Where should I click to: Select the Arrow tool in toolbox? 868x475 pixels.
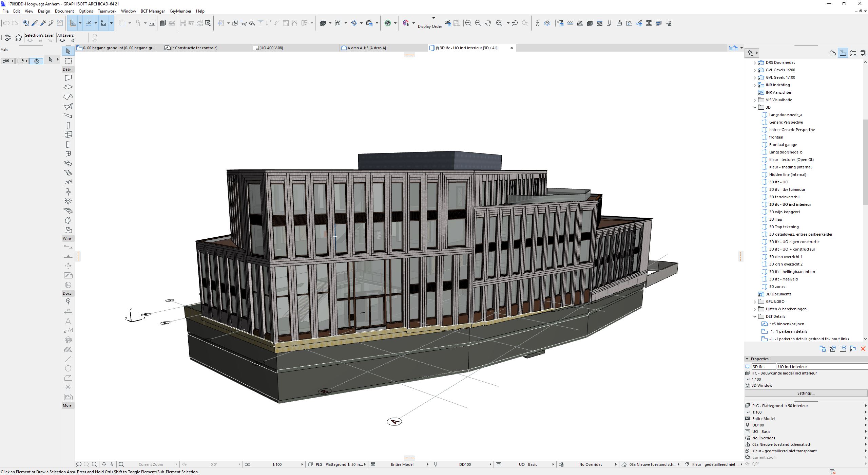(68, 51)
